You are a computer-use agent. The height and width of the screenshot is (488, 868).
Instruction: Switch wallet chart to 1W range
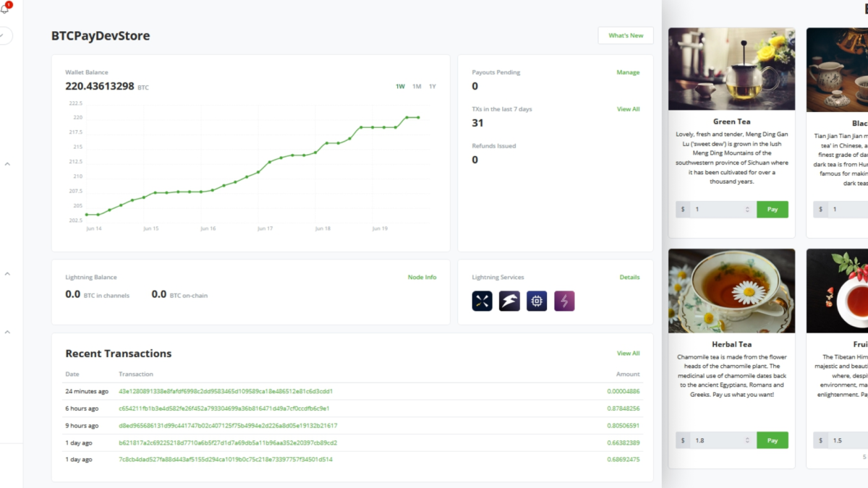(400, 87)
